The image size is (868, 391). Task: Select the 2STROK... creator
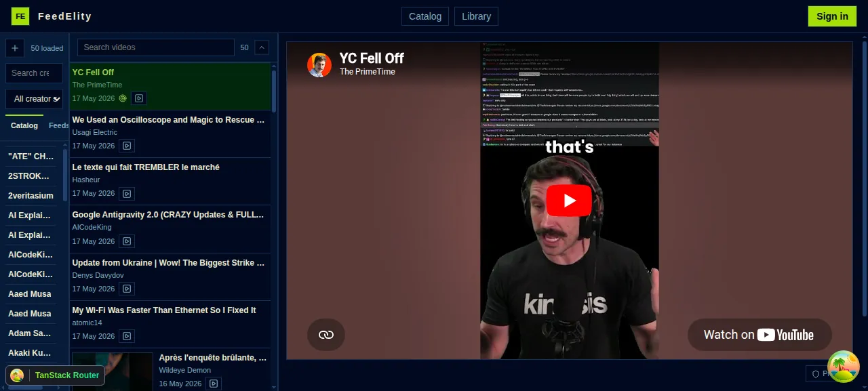tap(31, 176)
